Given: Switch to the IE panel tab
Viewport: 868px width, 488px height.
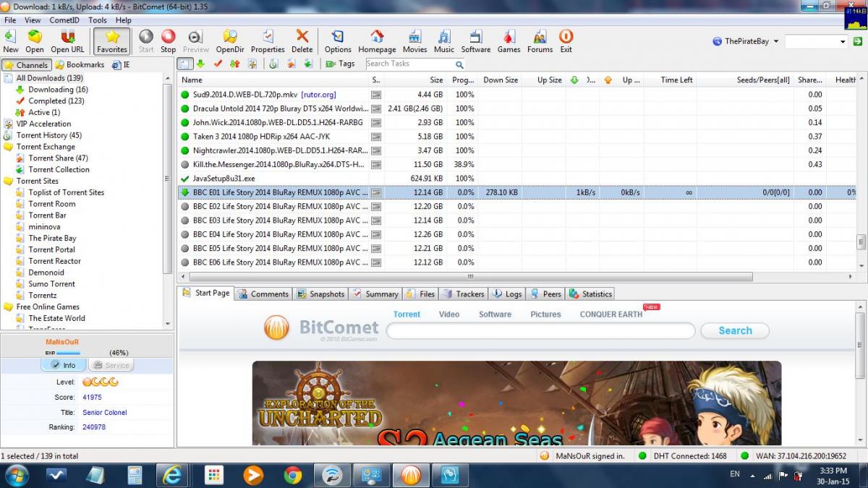Looking at the screenshot, I should [121, 65].
